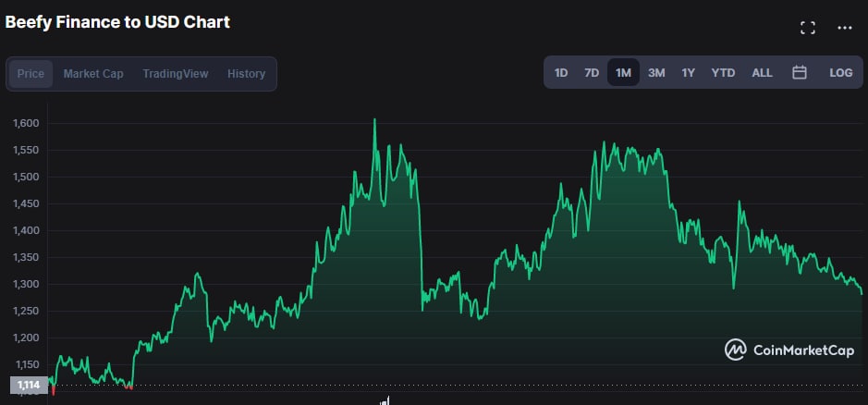
Task: Open the three-dot more options menu
Action: 844,29
